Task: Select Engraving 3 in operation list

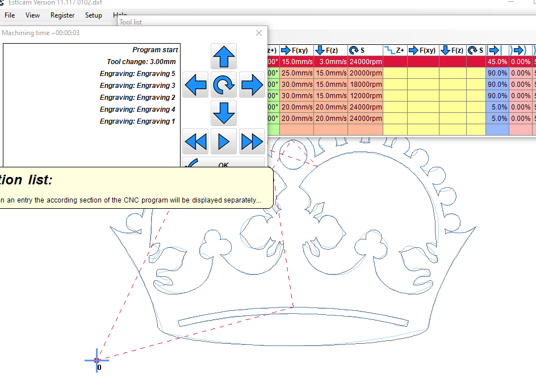Action: 137,86
